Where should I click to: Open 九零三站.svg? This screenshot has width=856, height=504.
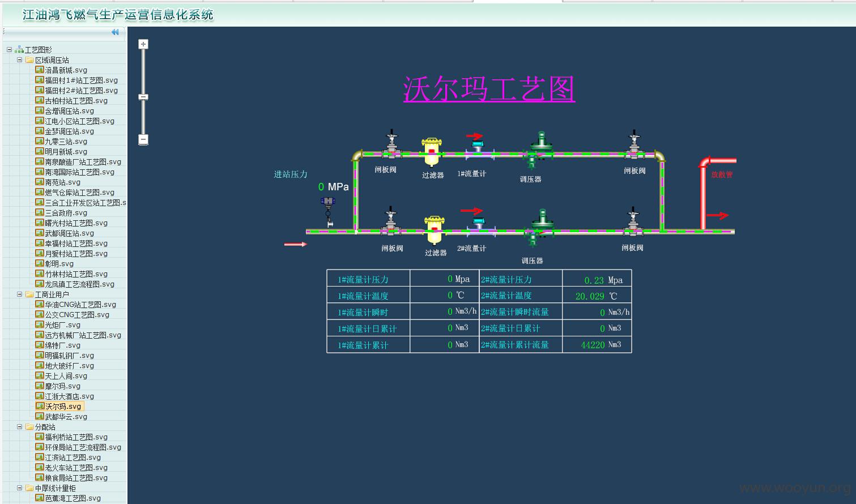tap(66, 142)
